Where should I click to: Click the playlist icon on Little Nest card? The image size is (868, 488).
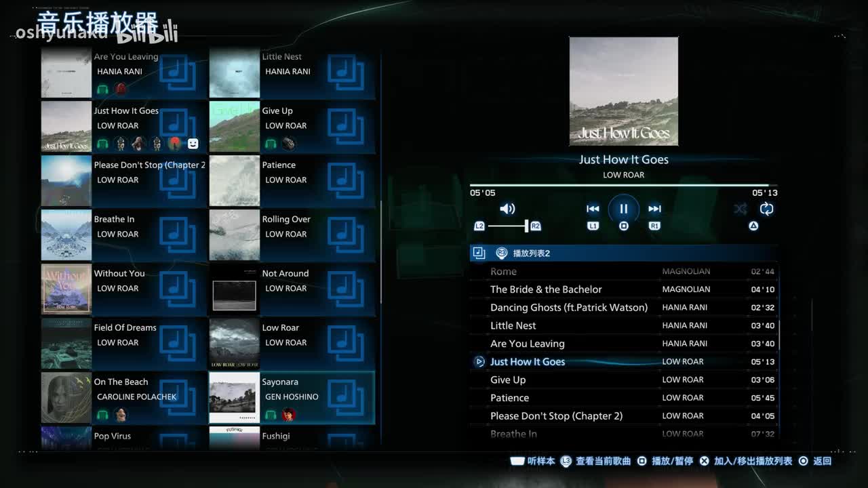pos(346,73)
